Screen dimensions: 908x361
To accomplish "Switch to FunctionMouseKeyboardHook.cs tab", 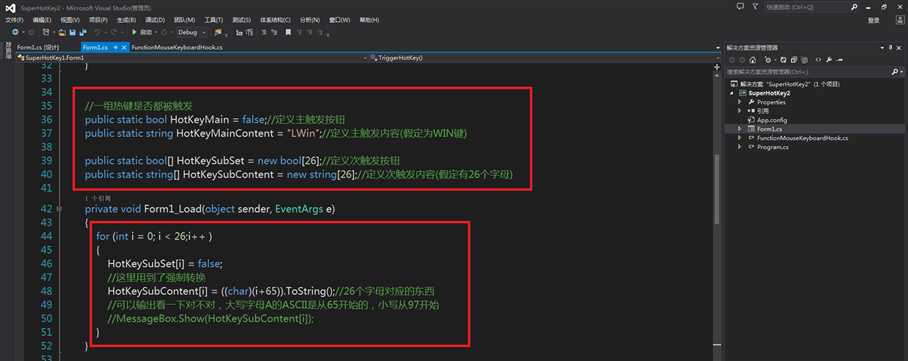I will [x=177, y=48].
